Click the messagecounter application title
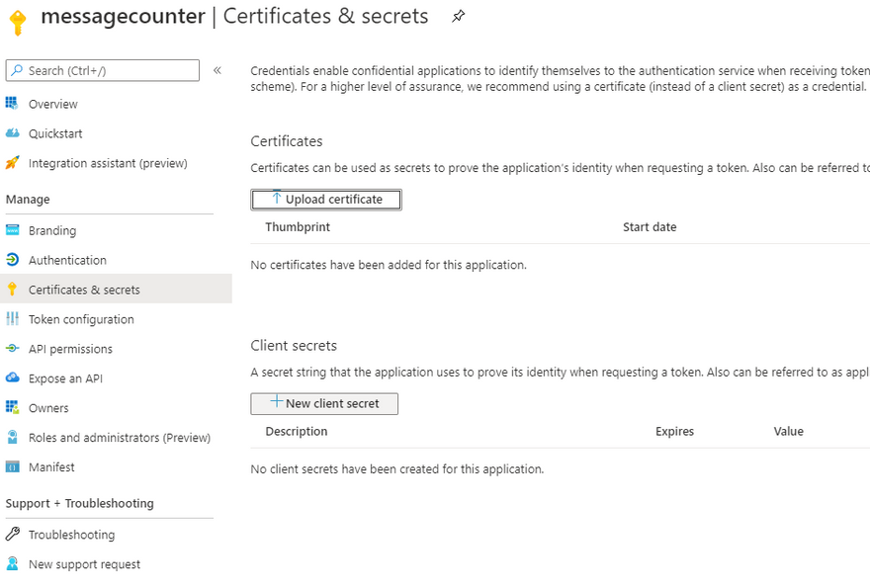Viewport: 870px width, 588px height. (124, 16)
